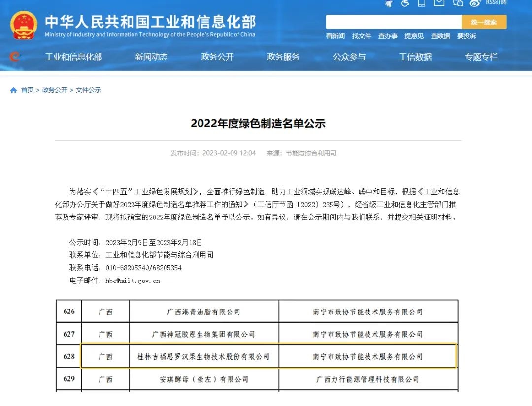Click the home icon in breadcrumb
This screenshot has width=532, height=406.
[x=14, y=90]
